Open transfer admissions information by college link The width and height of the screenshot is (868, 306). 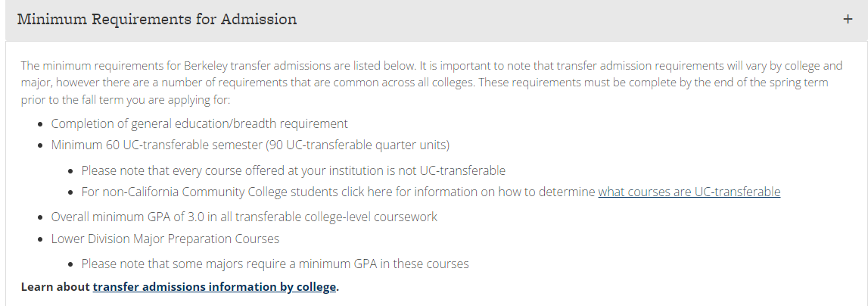pyautogui.click(x=214, y=286)
